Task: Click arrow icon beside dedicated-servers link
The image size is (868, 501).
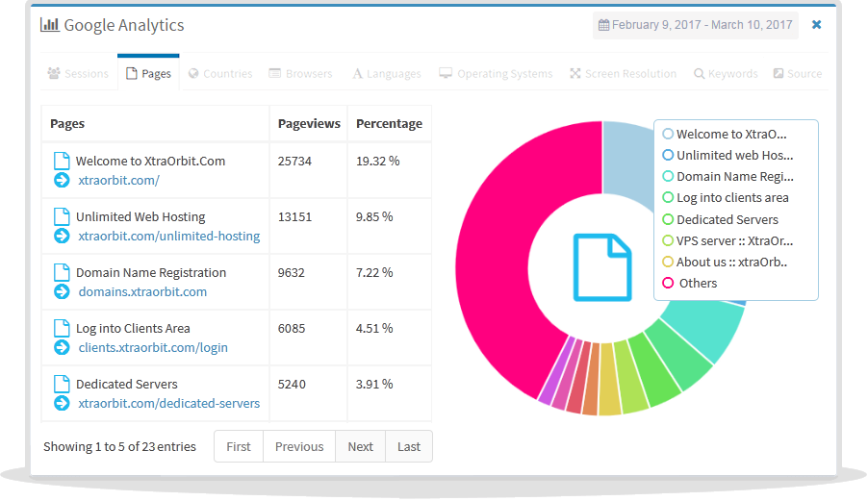Action: (x=62, y=404)
